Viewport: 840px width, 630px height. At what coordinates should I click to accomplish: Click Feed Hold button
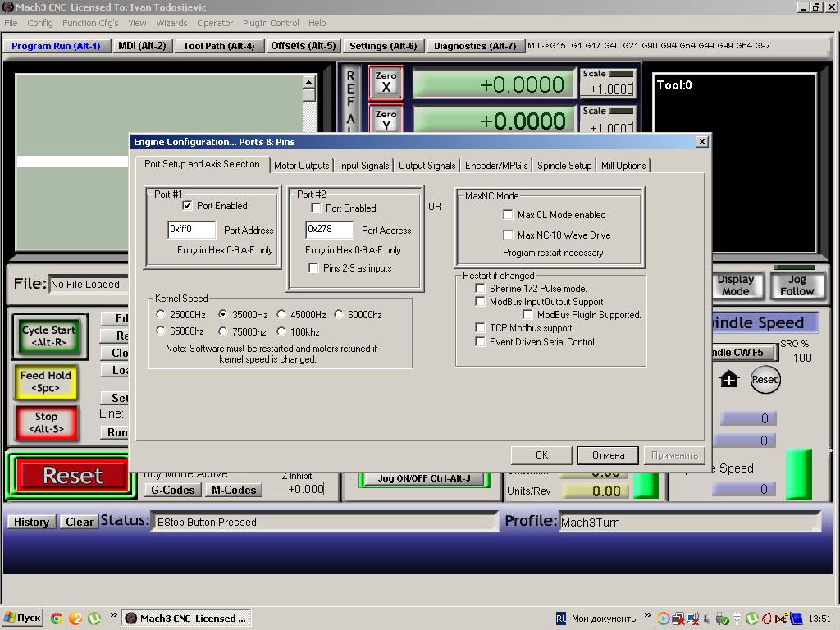point(46,381)
